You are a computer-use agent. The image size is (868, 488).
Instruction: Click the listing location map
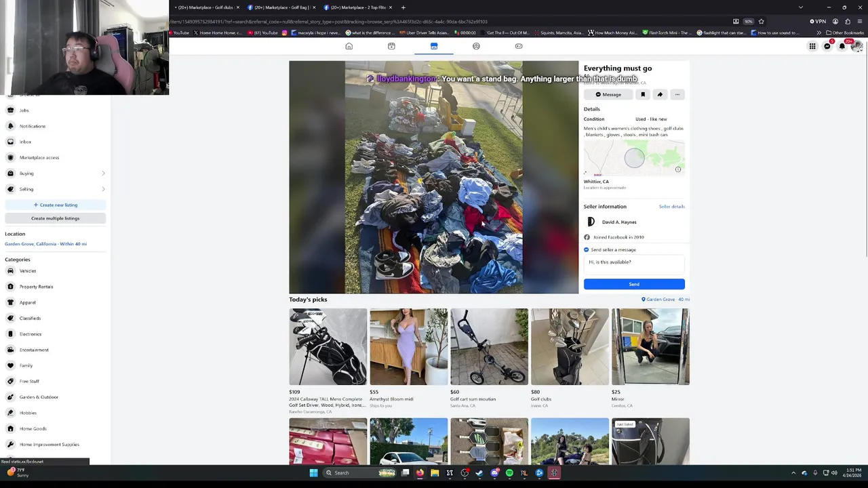click(634, 159)
